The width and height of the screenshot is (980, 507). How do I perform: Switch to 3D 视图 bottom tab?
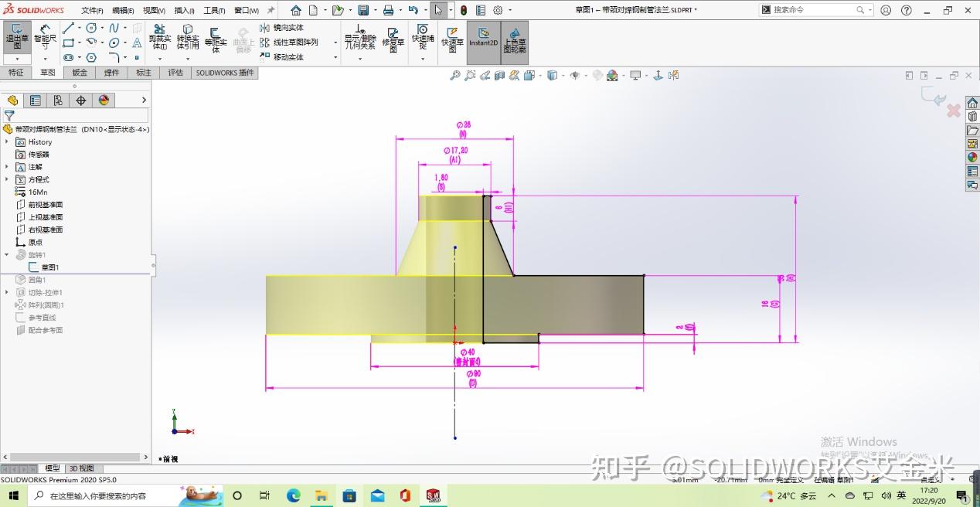pos(82,468)
